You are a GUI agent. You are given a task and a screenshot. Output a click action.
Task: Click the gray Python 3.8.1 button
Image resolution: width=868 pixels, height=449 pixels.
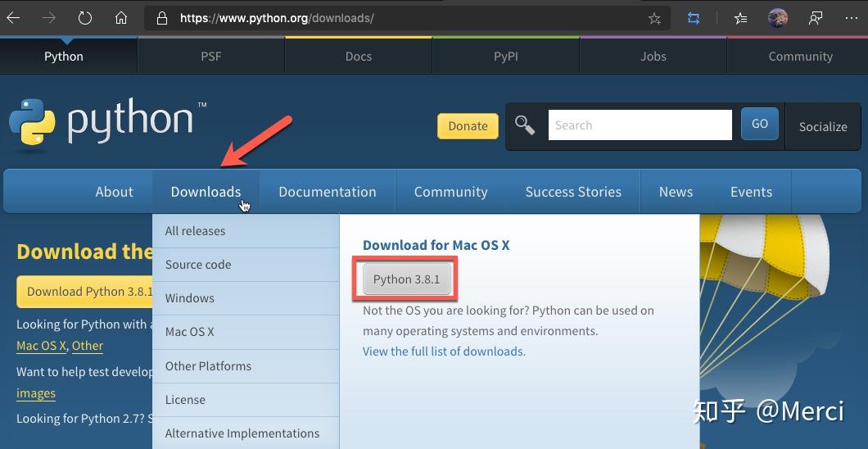click(407, 279)
